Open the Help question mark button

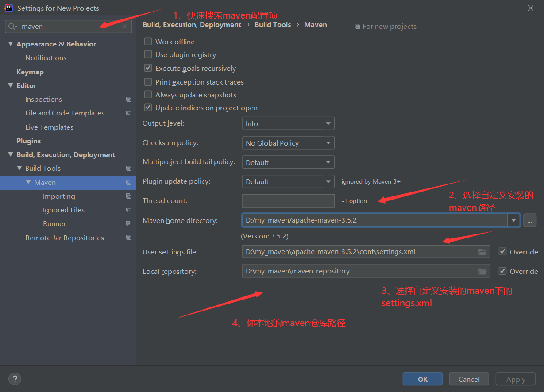tap(15, 379)
